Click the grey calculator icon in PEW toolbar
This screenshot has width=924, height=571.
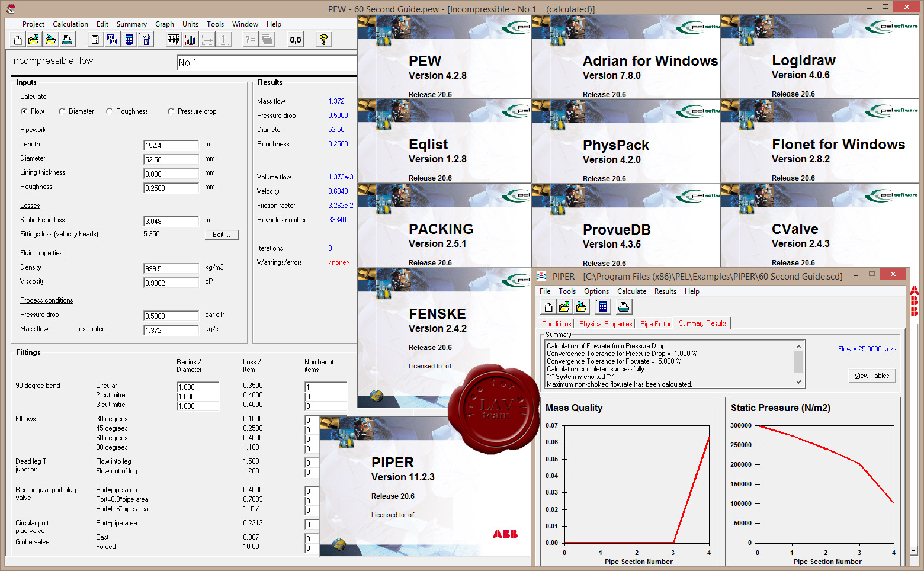95,40
